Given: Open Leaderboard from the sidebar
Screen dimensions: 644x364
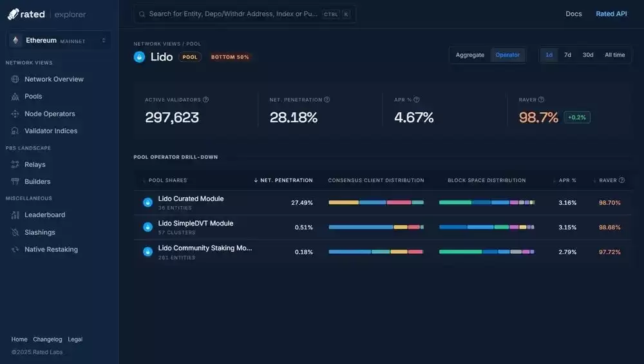Looking at the screenshot, I should tap(44, 215).
